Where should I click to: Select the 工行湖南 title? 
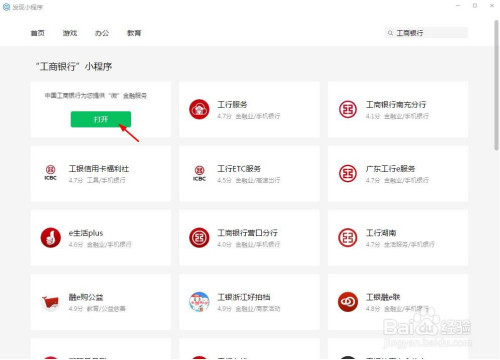tap(381, 233)
